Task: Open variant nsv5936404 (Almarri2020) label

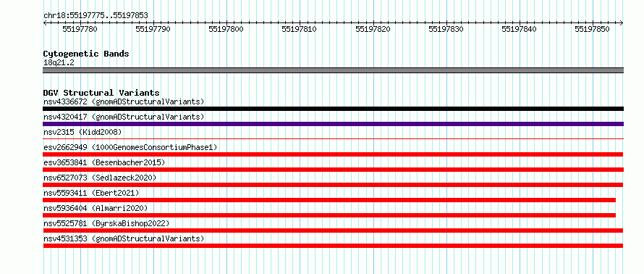Action: tap(96, 208)
